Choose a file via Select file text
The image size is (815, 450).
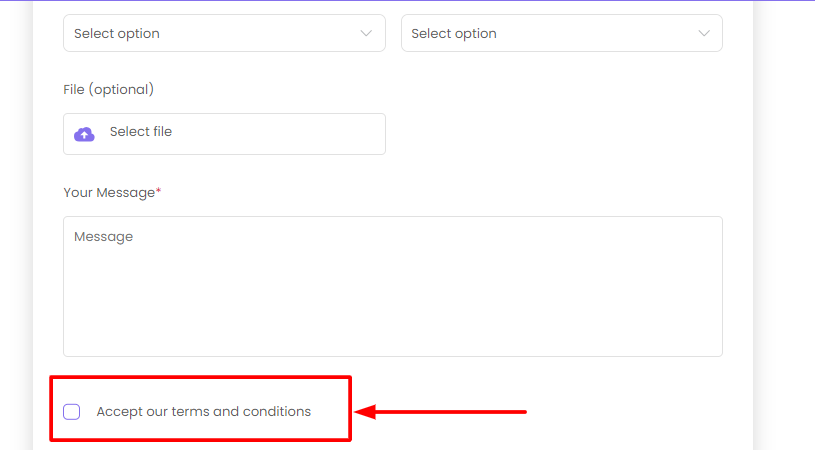(x=141, y=131)
